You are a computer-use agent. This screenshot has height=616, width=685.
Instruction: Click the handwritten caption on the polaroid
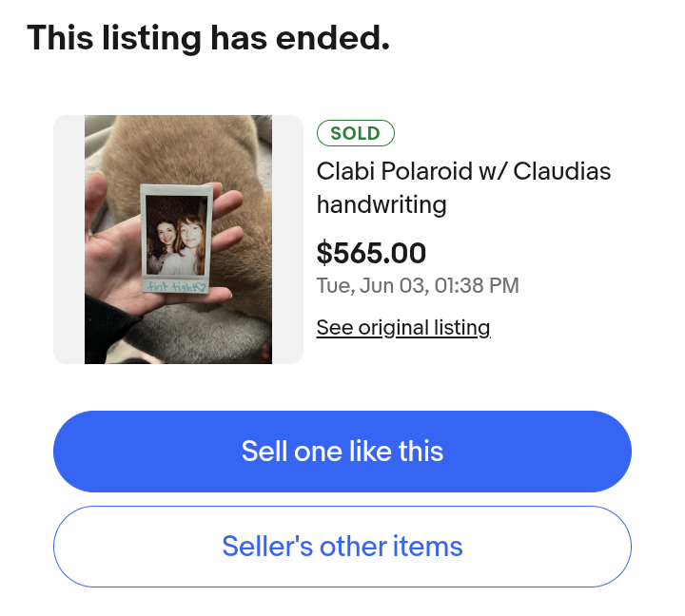pyautogui.click(x=175, y=284)
